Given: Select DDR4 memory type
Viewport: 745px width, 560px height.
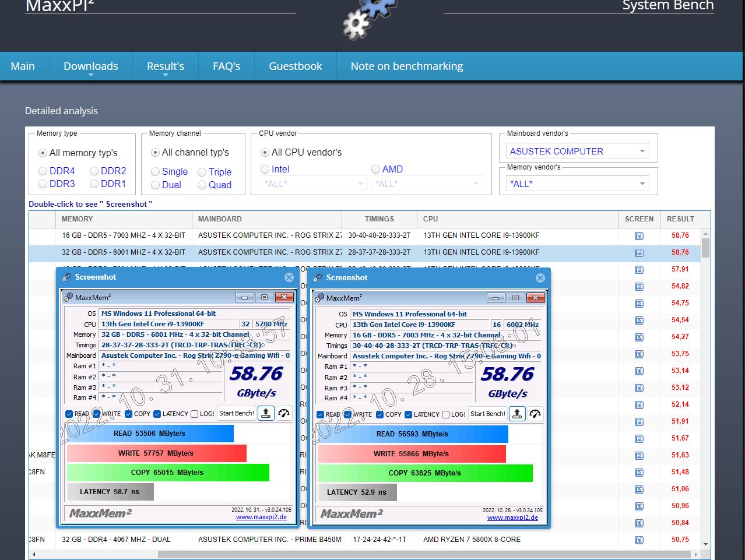Looking at the screenshot, I should click(x=43, y=171).
